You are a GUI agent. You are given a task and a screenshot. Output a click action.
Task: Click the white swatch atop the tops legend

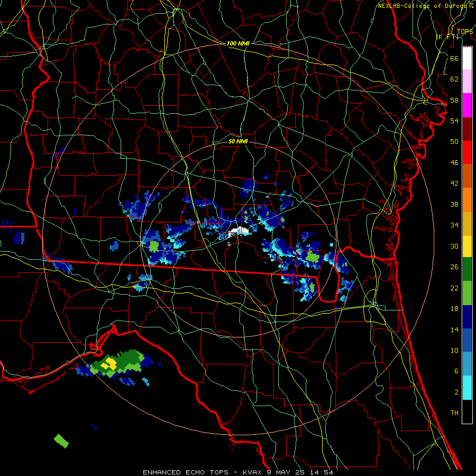[x=467, y=58]
